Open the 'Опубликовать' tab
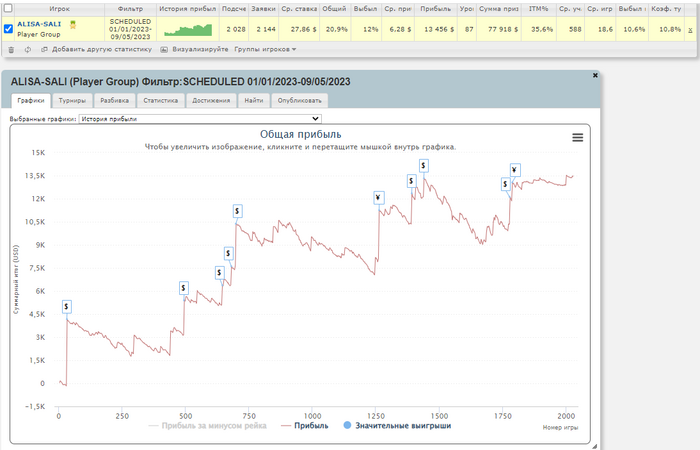The width and height of the screenshot is (700, 450). (300, 100)
